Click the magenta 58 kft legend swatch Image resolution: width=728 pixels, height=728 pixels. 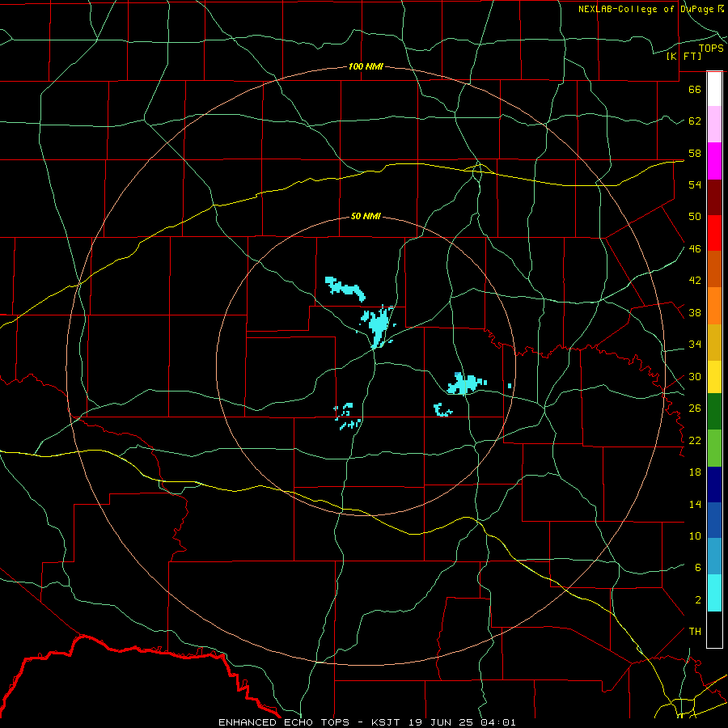(x=714, y=161)
